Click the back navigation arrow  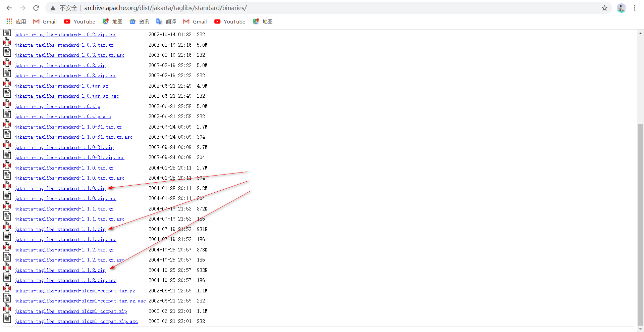coord(9,8)
